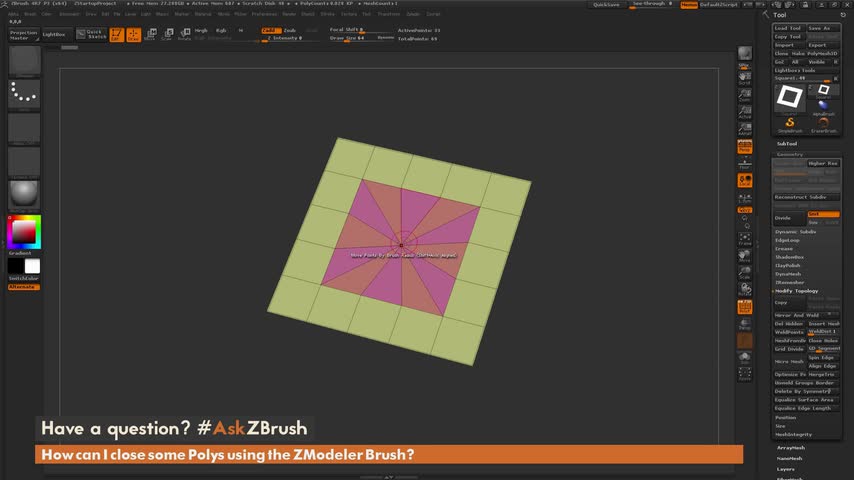Select Rotate mode in top toolbar

[185, 34]
